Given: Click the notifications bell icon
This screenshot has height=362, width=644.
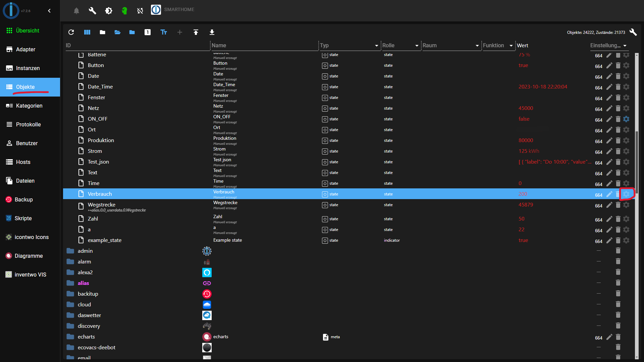Looking at the screenshot, I should click(x=76, y=11).
